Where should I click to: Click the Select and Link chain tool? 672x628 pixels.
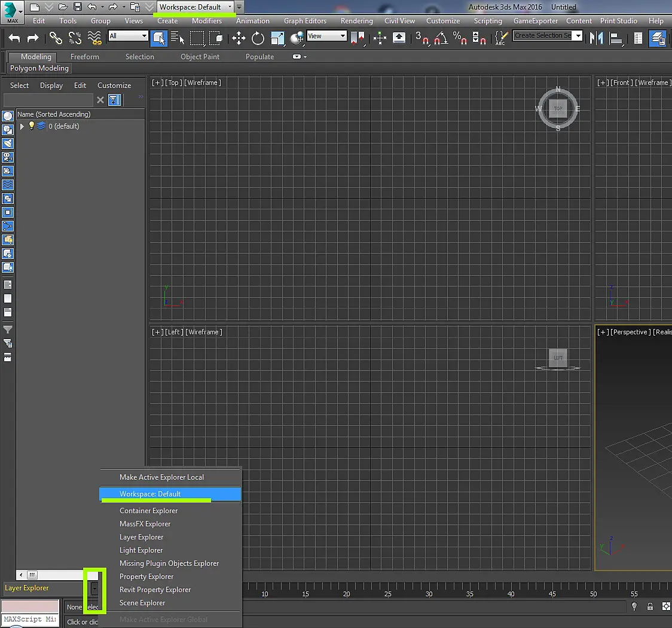tap(56, 38)
